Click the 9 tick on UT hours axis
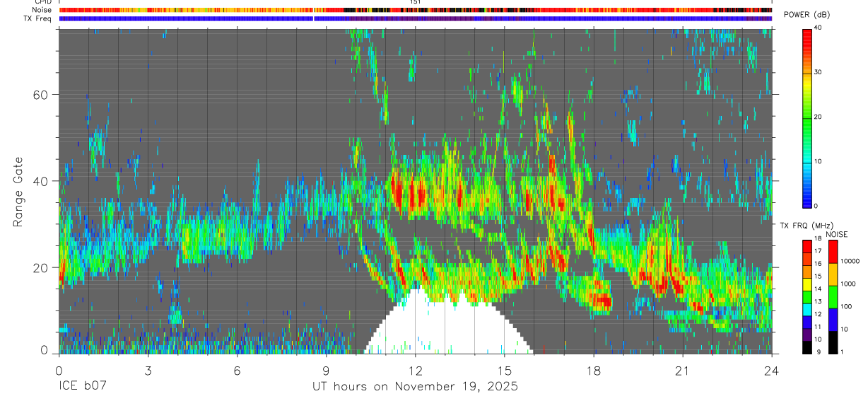The image size is (868, 401). coord(326,370)
